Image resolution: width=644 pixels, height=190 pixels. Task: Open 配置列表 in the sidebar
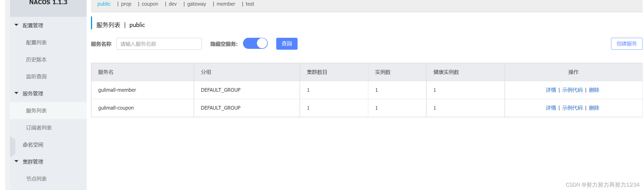36,42
